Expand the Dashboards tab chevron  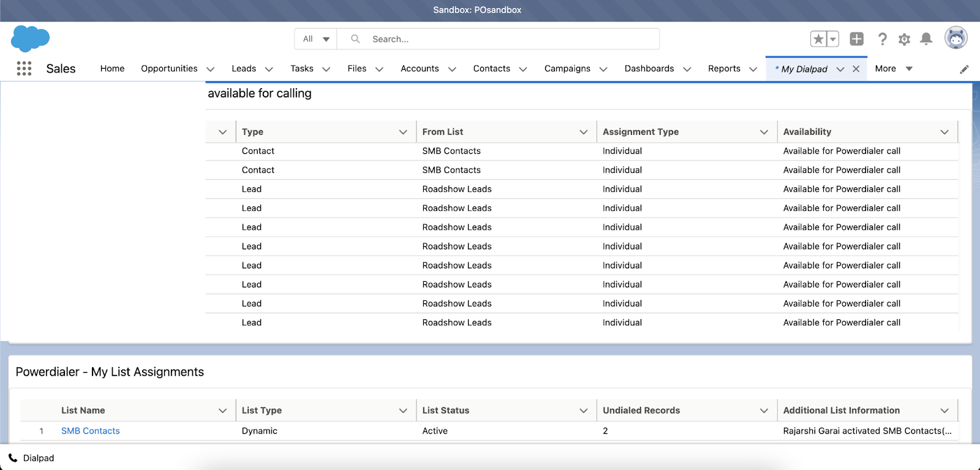(x=687, y=69)
